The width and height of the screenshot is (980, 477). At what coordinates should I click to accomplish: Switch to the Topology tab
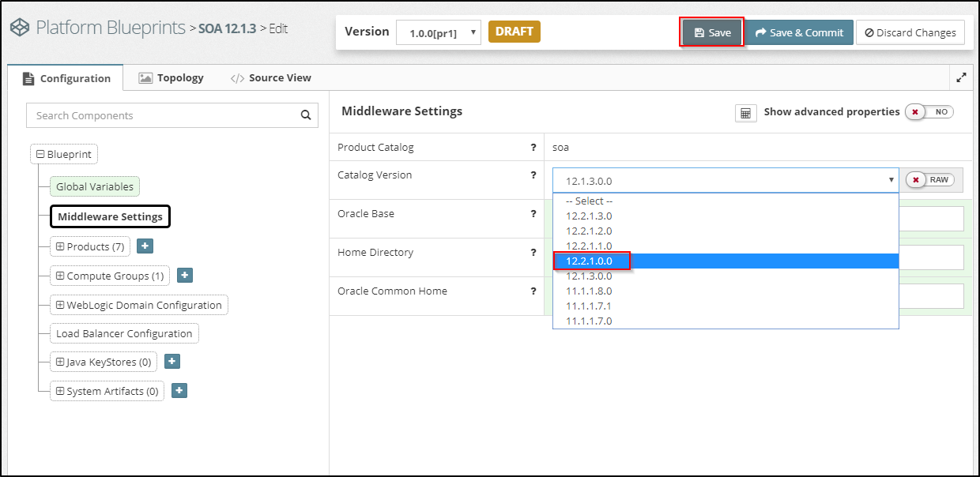pos(171,77)
